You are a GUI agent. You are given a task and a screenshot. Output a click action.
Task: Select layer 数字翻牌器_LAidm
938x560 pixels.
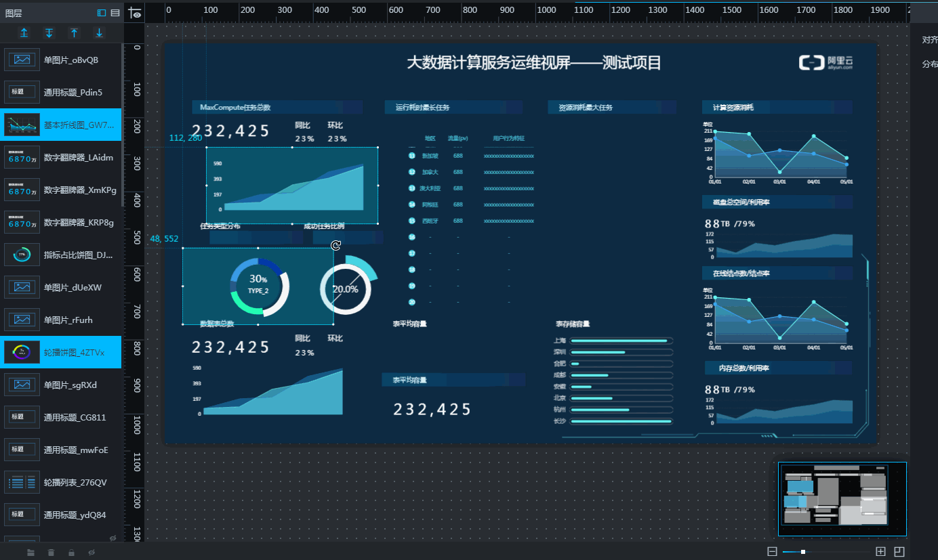tap(61, 157)
